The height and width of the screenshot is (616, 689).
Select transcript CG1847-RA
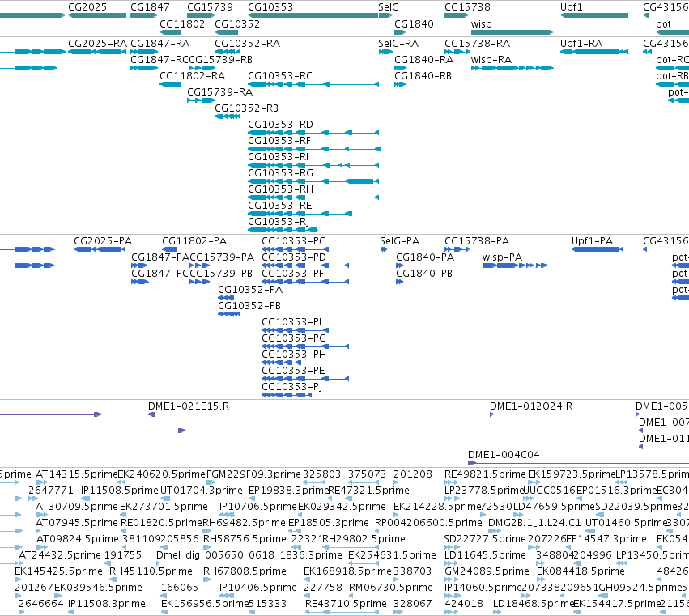click(x=160, y=44)
